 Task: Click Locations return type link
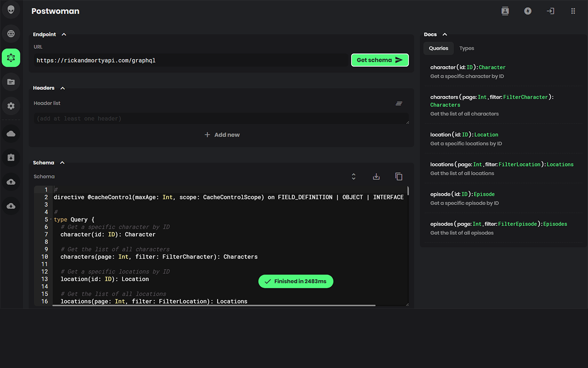coord(560,164)
